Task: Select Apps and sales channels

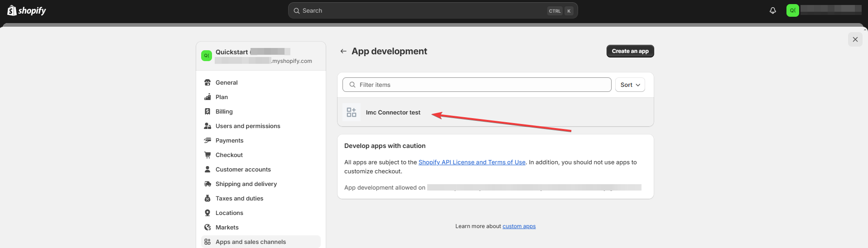Action: coord(251,242)
